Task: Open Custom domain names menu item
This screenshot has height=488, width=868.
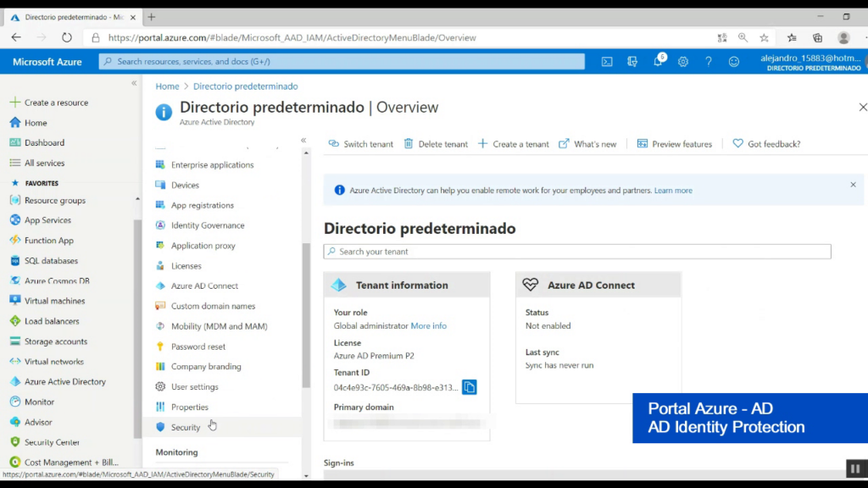Action: point(213,306)
